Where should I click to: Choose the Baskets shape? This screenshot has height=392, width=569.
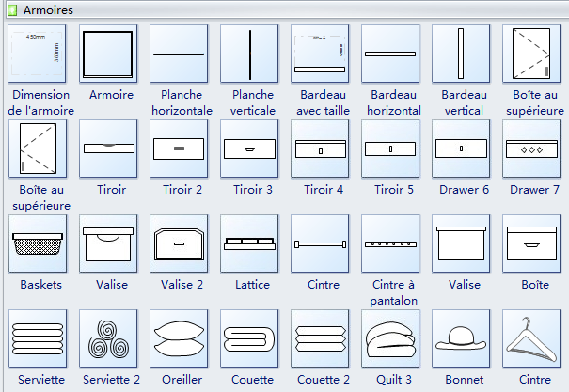[38, 243]
